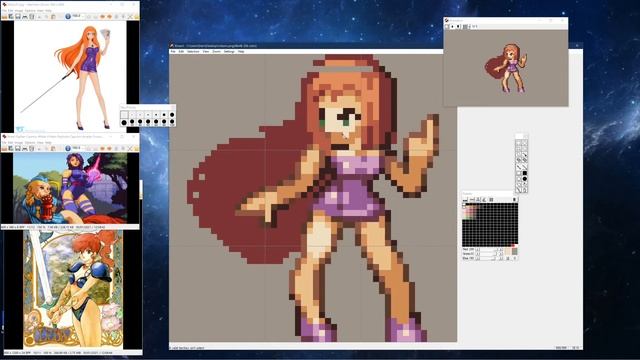Viewport: 640px width, 360px height.
Task: Click rightmost icon in palette panel toolbar
Action: 514,200
